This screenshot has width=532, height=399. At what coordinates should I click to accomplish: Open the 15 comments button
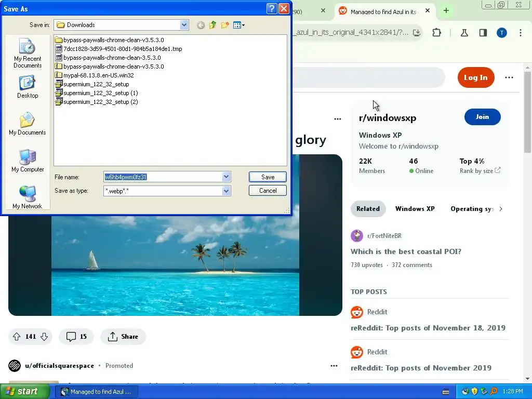[x=76, y=337]
